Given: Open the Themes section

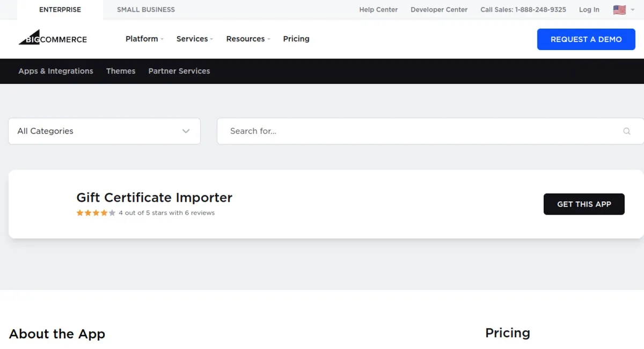Looking at the screenshot, I should [121, 71].
